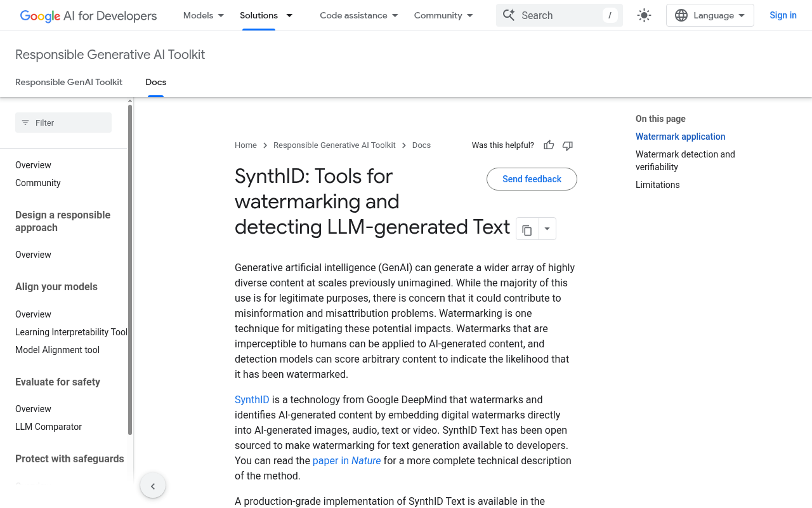Open the Language selector dropdown
The image size is (812, 508).
[x=710, y=15]
